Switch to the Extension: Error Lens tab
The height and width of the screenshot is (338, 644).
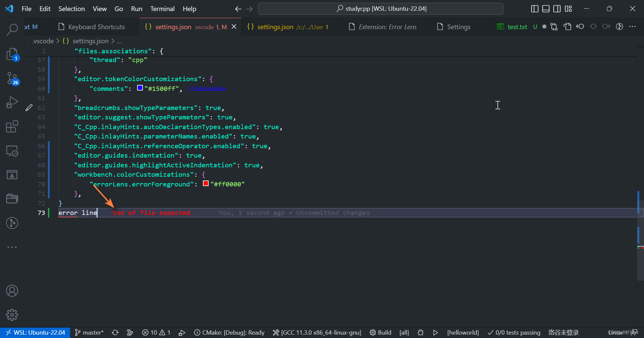[x=387, y=27]
